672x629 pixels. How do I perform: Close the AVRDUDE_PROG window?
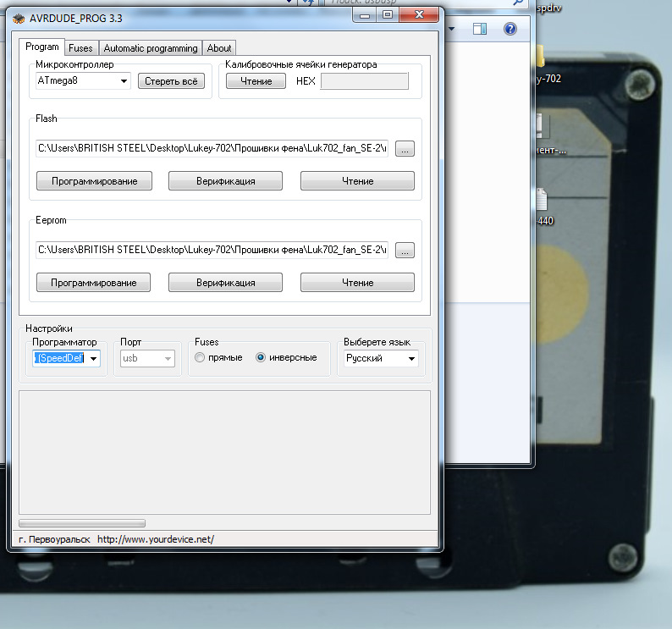pyautogui.click(x=419, y=15)
